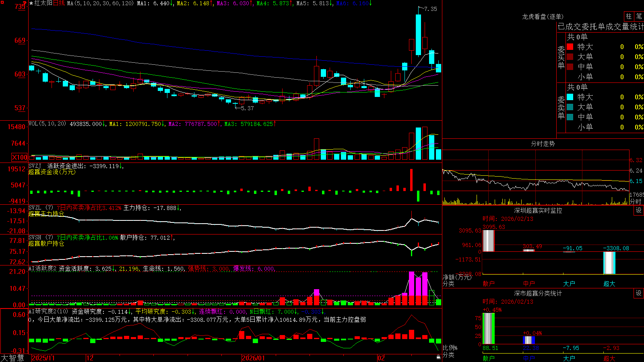This screenshot has width=644, height=362.
Task: Click the 3095.63 散户 bar in 实时监控
Action: coord(488,241)
